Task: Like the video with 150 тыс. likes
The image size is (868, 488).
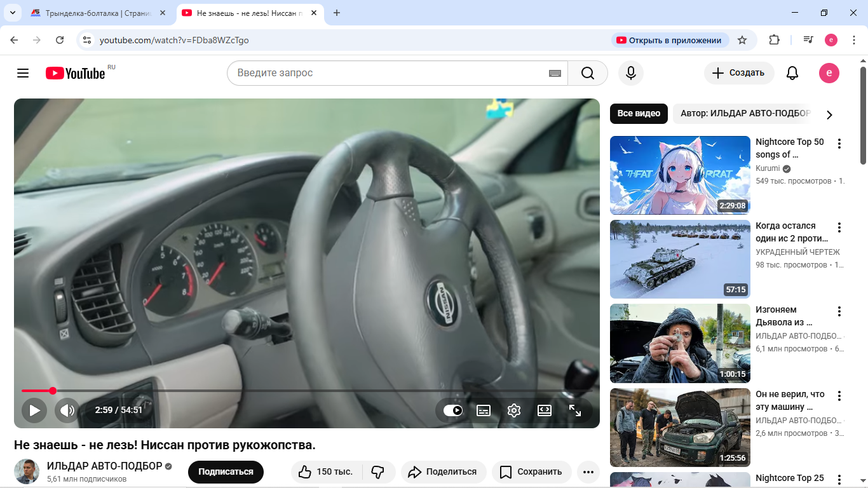Action: (x=326, y=472)
